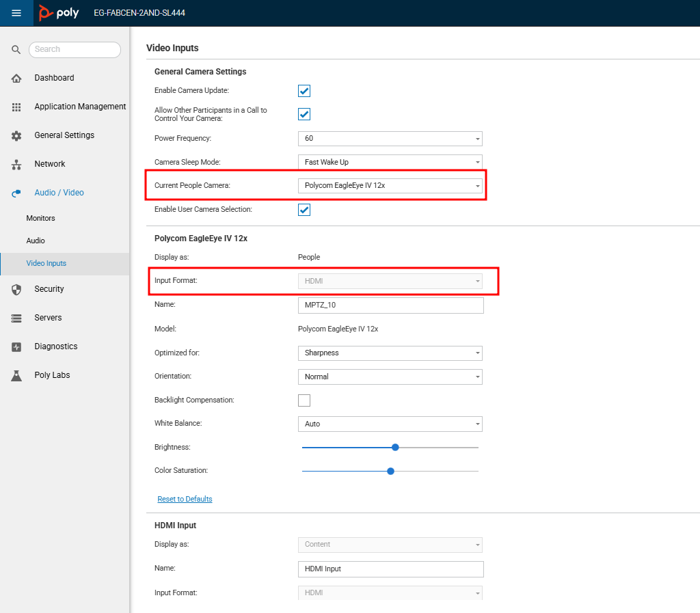Click the Application Management grid icon
700x613 pixels.
coord(16,107)
